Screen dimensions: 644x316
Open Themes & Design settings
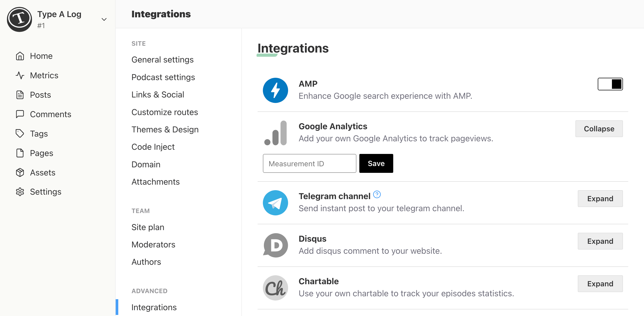point(165,129)
